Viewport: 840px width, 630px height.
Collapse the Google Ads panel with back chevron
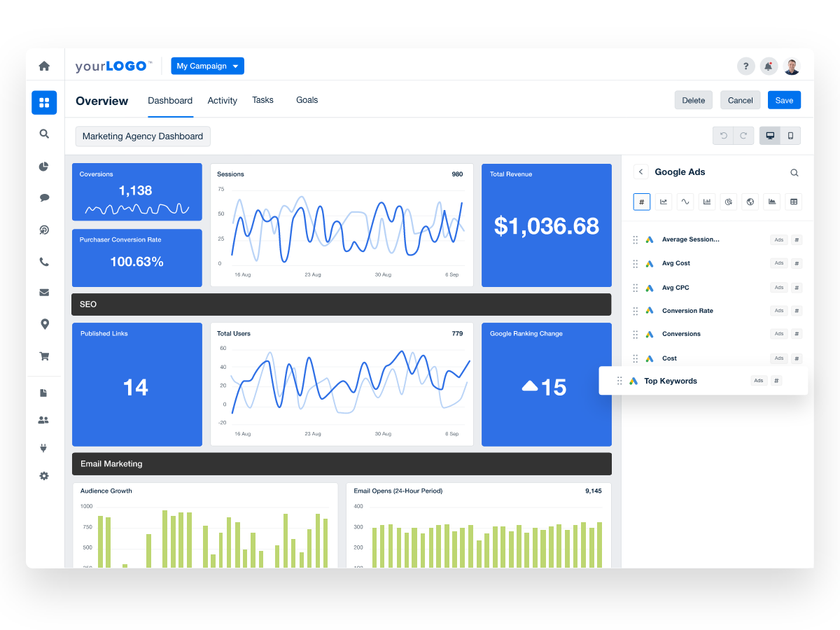[x=640, y=171]
